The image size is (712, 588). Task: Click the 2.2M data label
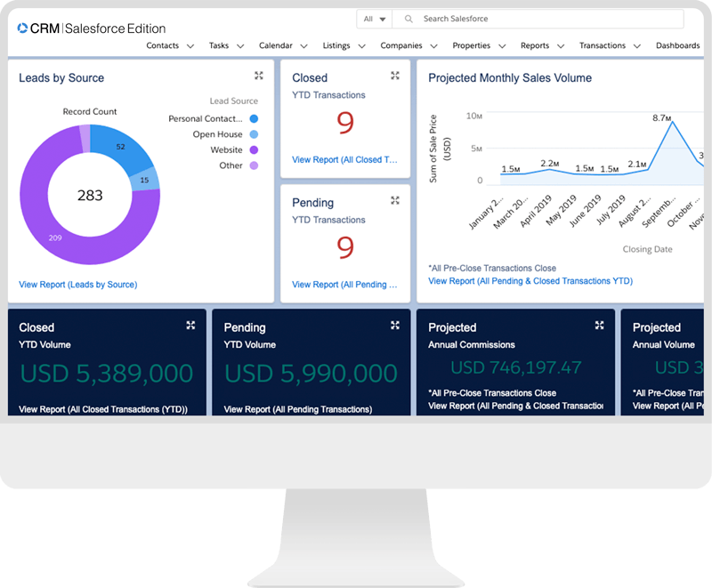pyautogui.click(x=550, y=164)
